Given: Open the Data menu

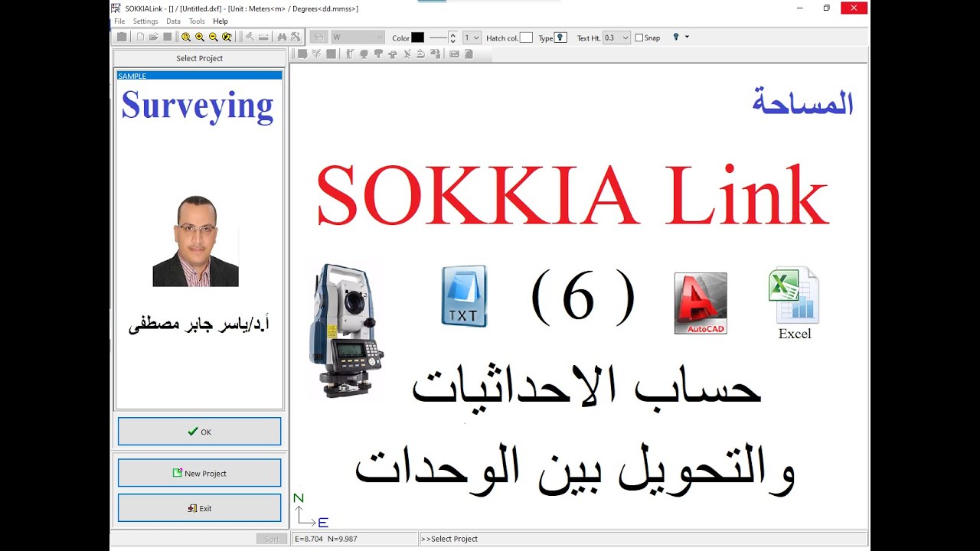Looking at the screenshot, I should (174, 21).
